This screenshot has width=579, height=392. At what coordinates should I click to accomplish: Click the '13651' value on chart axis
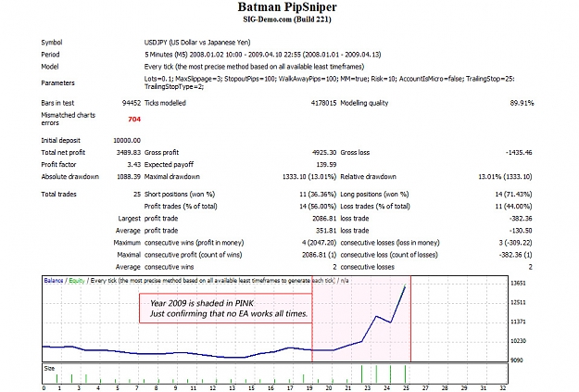(518, 284)
